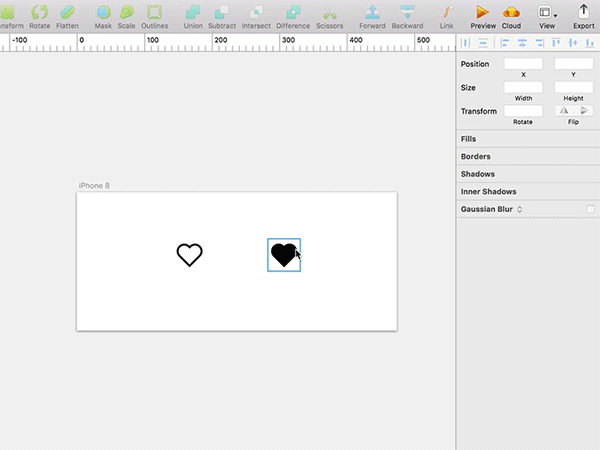Use the Scissors tool
The image size is (600, 450).
coord(329,17)
